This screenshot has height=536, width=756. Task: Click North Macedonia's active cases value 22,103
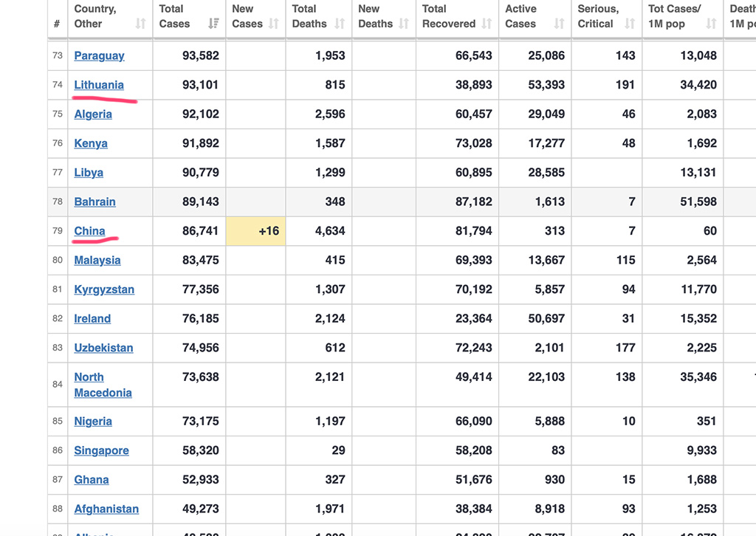(x=546, y=377)
